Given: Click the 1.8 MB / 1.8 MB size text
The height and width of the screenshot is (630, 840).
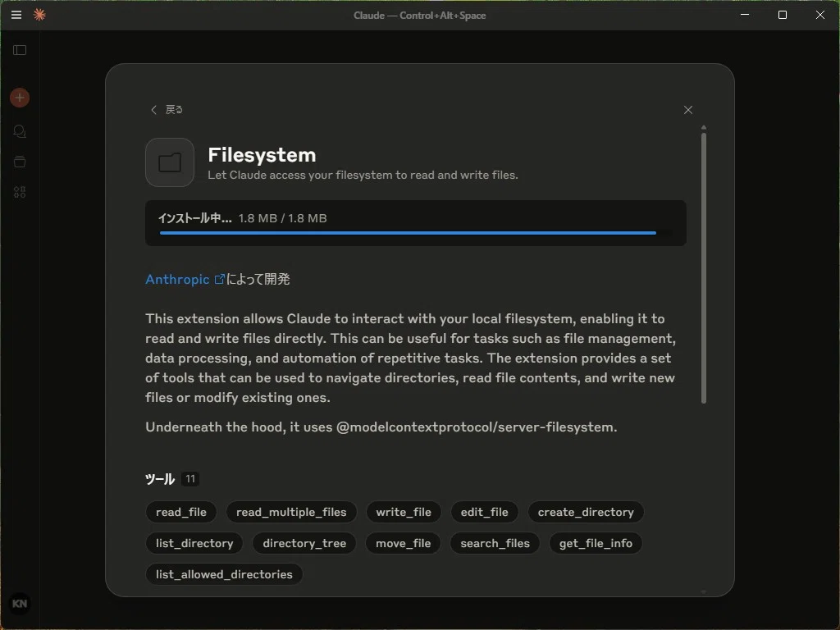Looking at the screenshot, I should 282,218.
